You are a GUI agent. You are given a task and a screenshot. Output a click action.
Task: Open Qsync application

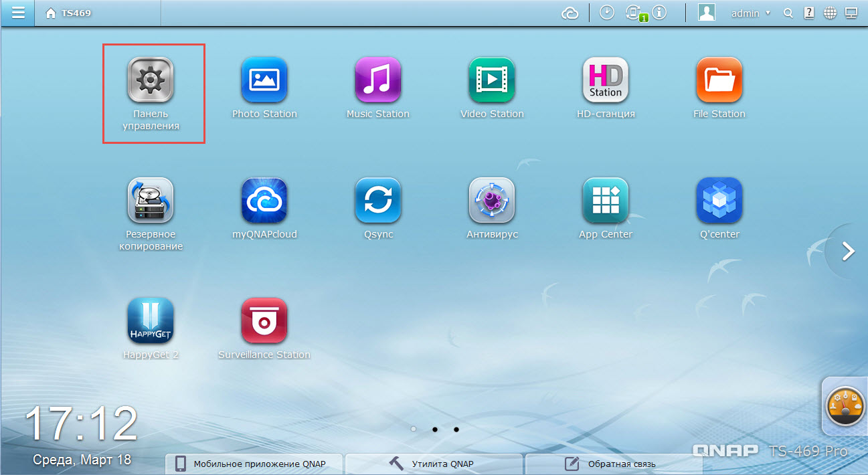pyautogui.click(x=378, y=201)
